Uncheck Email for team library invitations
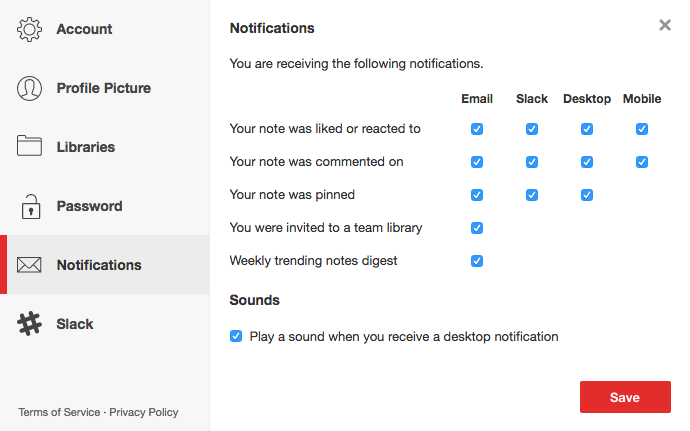 477,228
